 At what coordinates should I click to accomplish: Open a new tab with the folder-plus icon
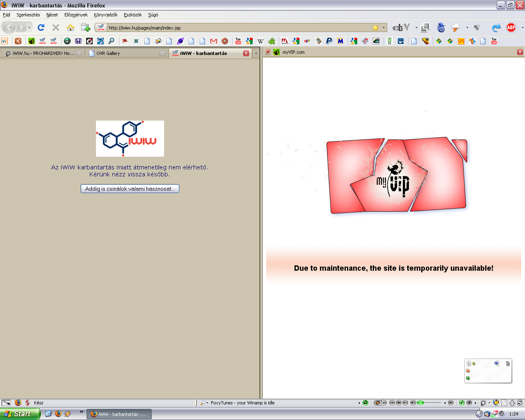(85, 27)
